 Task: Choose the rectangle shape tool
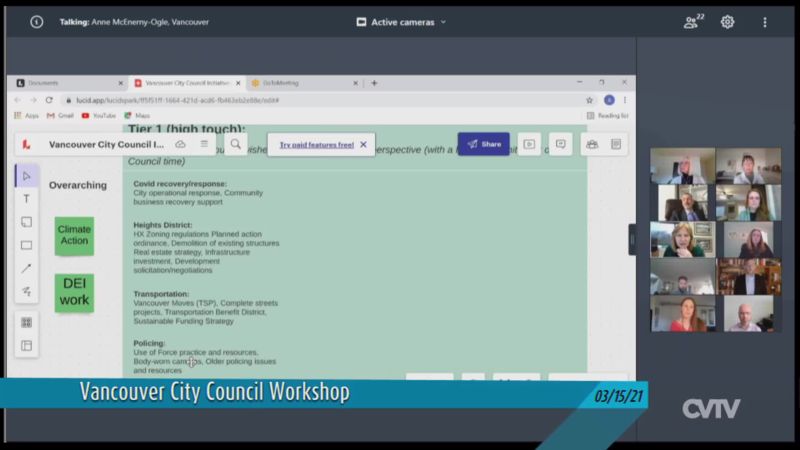click(26, 245)
